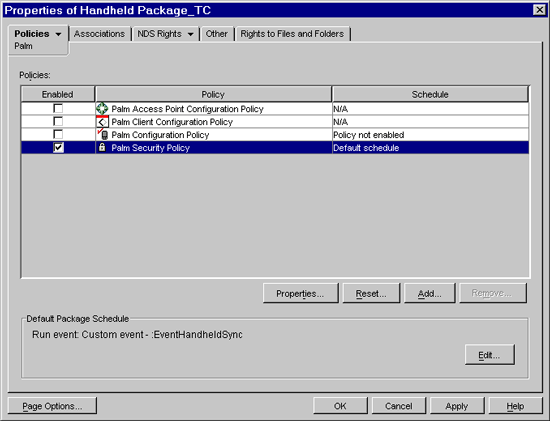Click the Palm Client Configuration Policy icon

[102, 122]
